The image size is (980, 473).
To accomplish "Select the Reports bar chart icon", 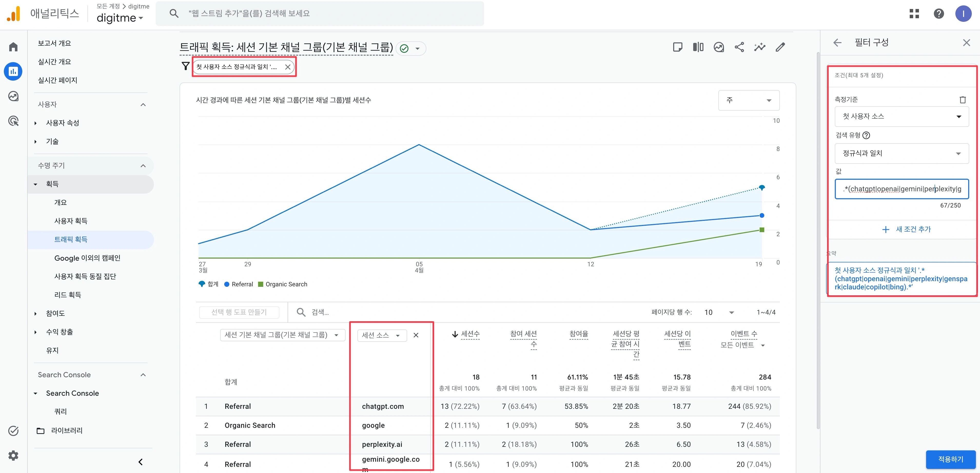I will 13,71.
